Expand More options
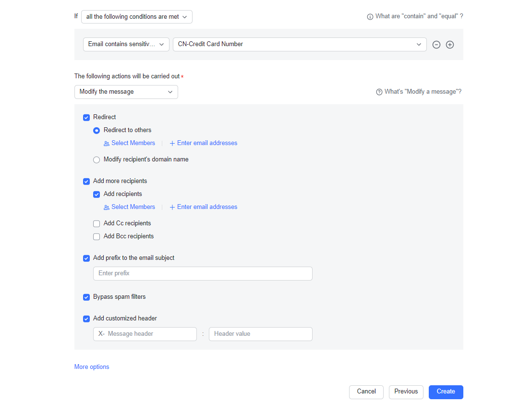This screenshot has height=404, width=532. click(91, 367)
